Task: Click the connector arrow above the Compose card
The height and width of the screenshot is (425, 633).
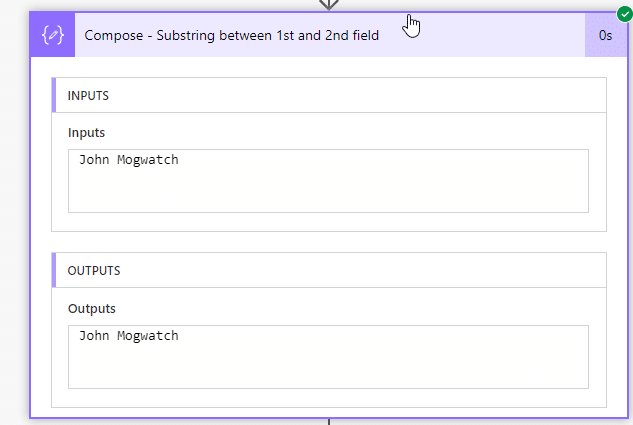Action: click(328, 5)
